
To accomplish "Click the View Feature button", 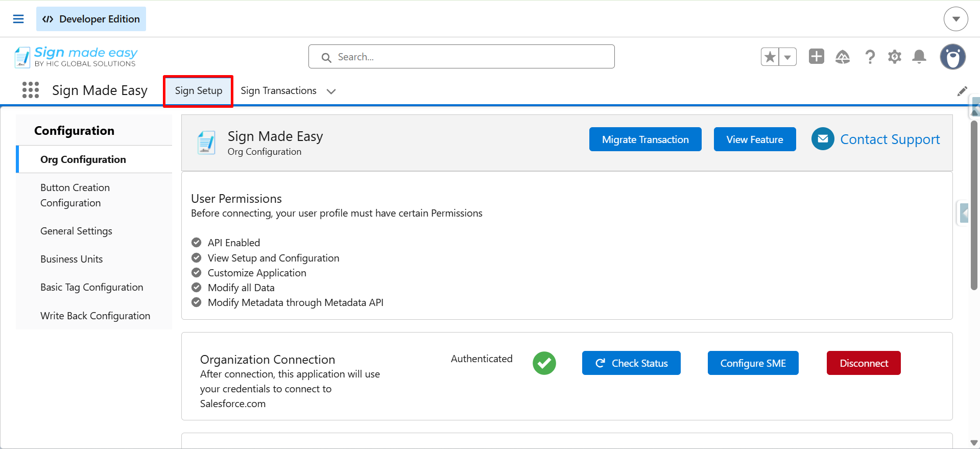I will (755, 139).
